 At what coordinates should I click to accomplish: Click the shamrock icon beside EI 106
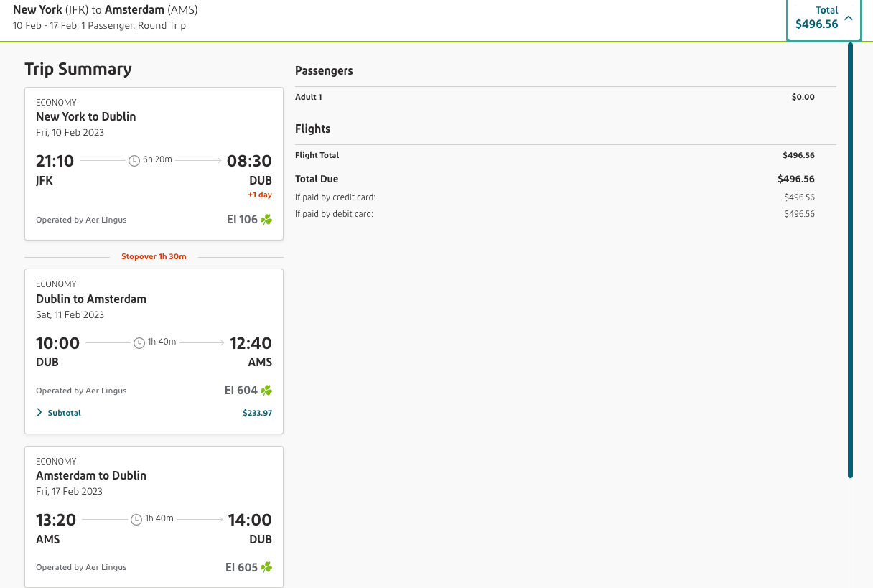(x=266, y=220)
